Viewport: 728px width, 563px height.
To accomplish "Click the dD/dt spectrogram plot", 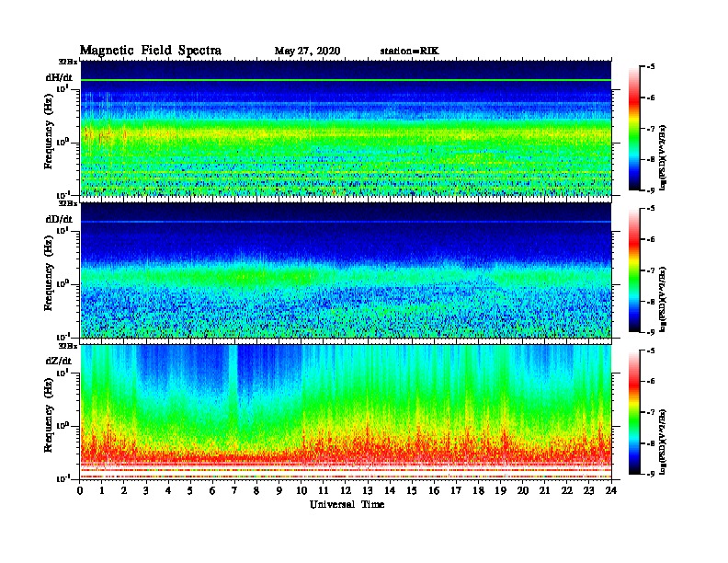I will pos(346,270).
